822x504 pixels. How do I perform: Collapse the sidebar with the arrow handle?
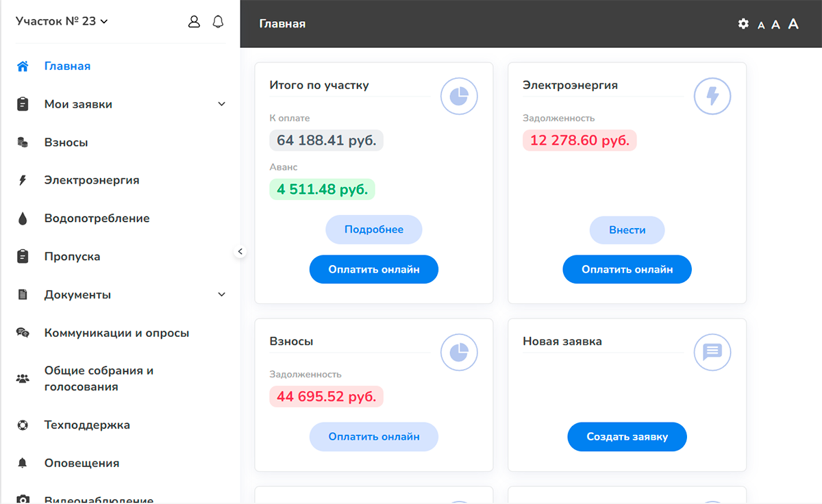coord(240,251)
